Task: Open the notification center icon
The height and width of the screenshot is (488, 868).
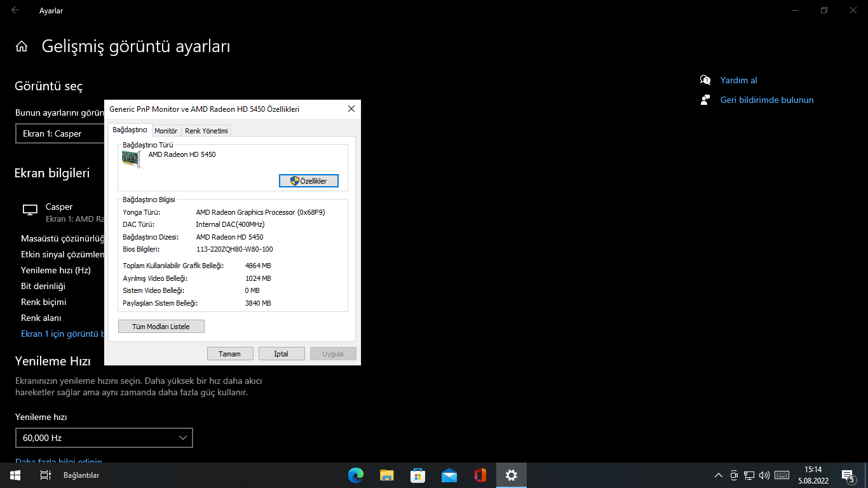Action: (848, 475)
